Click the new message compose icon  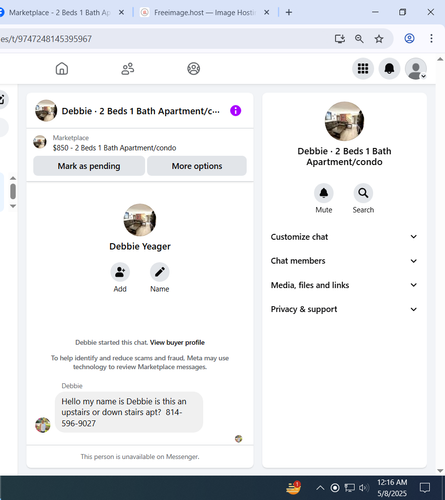pos(2,99)
